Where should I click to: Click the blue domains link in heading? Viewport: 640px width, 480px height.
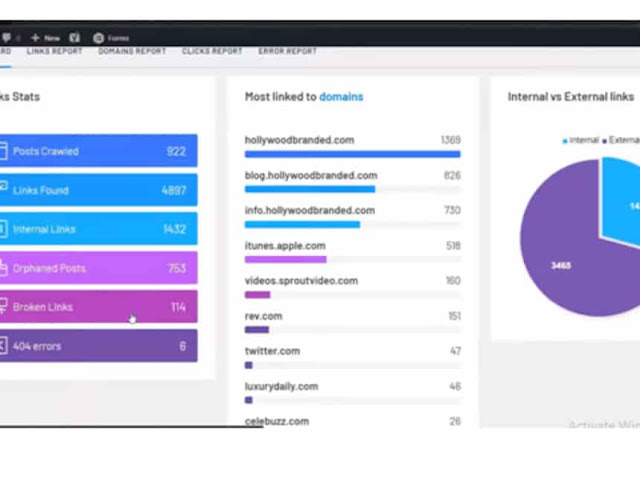click(341, 97)
